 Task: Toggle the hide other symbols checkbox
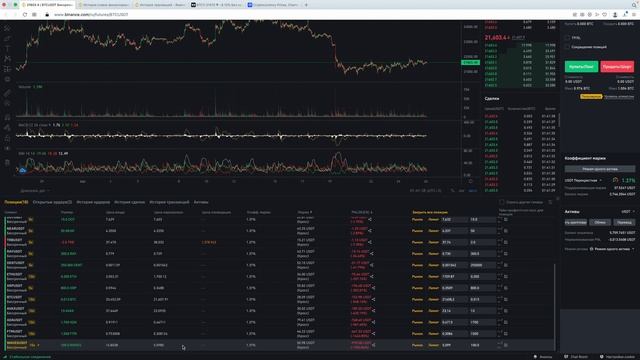click(502, 202)
